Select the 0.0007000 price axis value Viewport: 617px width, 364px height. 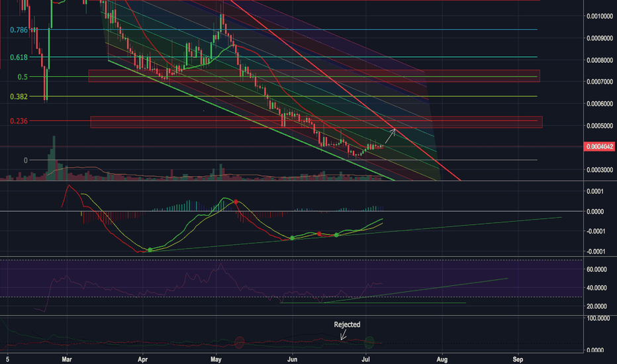pyautogui.click(x=600, y=82)
